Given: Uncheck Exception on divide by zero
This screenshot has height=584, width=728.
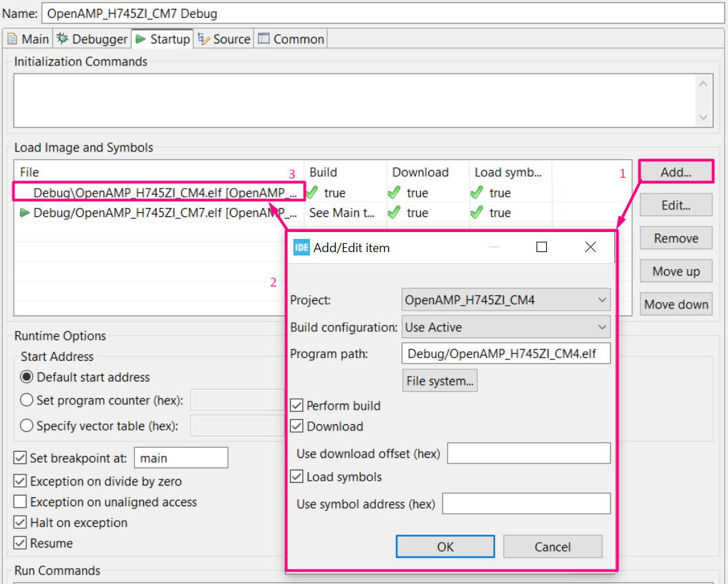Looking at the screenshot, I should click(x=19, y=481).
